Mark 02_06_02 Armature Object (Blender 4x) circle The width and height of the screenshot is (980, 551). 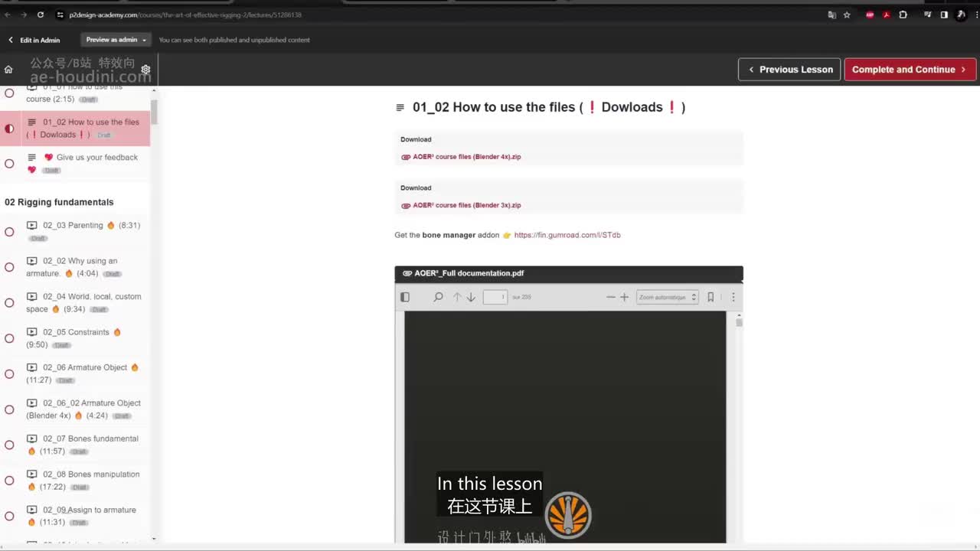9,409
